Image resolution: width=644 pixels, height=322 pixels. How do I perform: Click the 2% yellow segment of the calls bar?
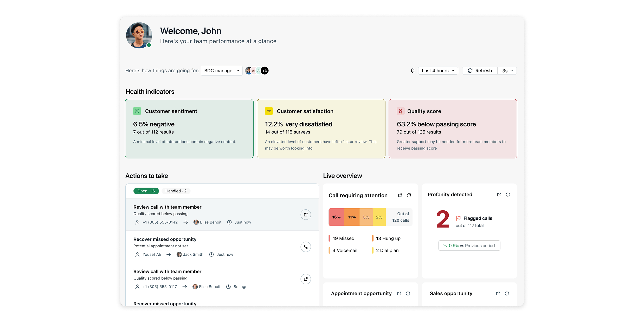click(x=379, y=217)
